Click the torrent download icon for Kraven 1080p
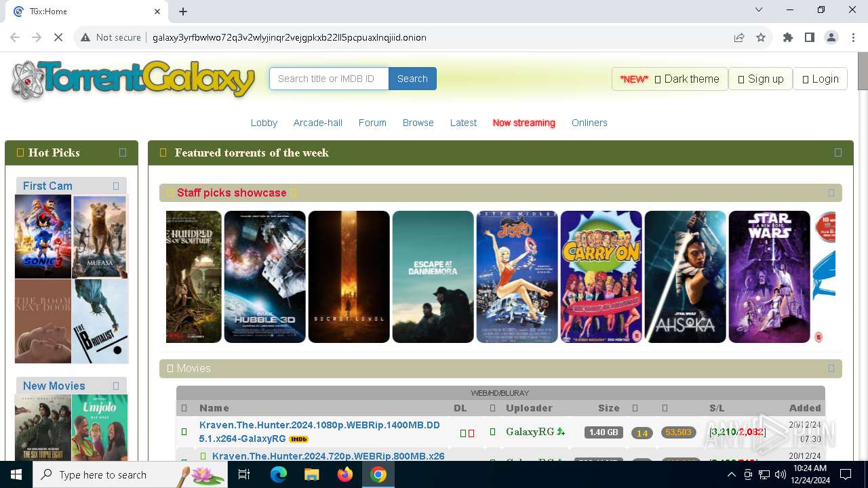The height and width of the screenshot is (488, 868). [x=463, y=432]
